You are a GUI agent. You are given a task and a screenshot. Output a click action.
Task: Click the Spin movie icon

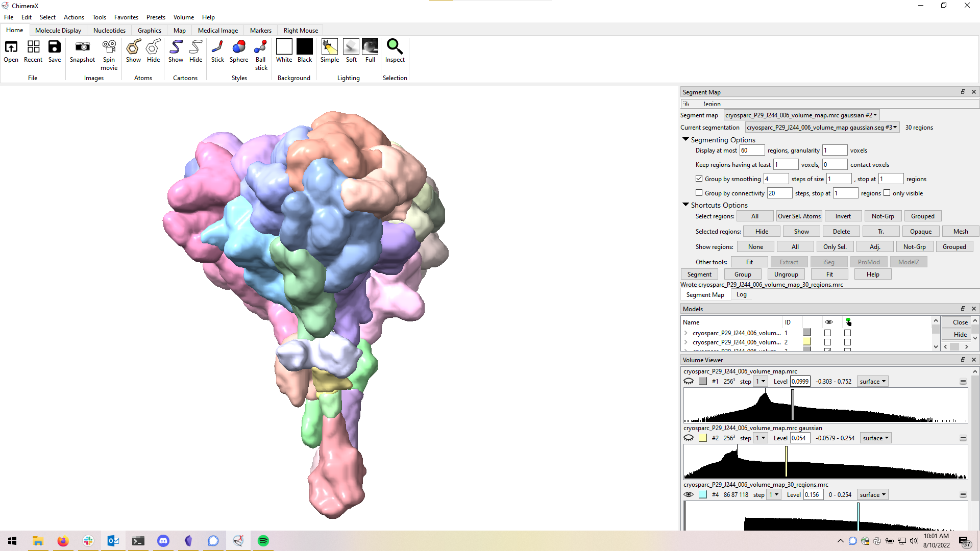click(109, 47)
